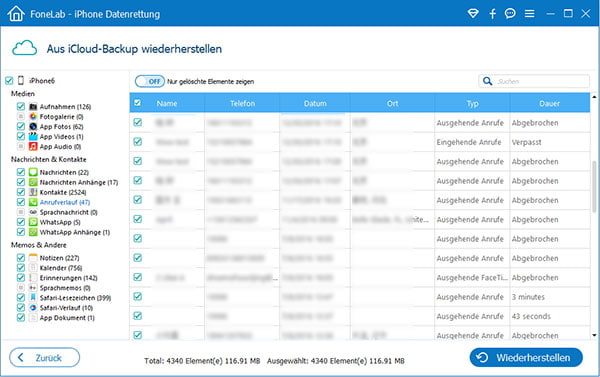Uncheck the '43 seconds' call row checkbox
600x377 pixels.
coord(137,316)
